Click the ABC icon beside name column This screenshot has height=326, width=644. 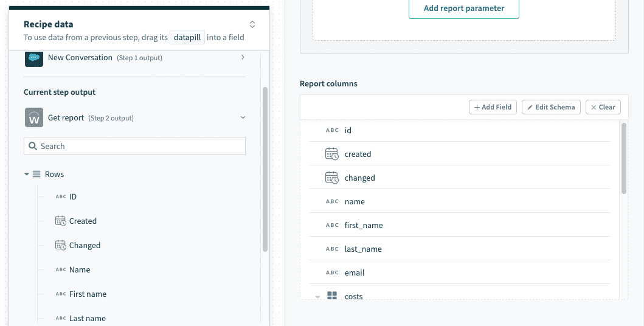(332, 201)
